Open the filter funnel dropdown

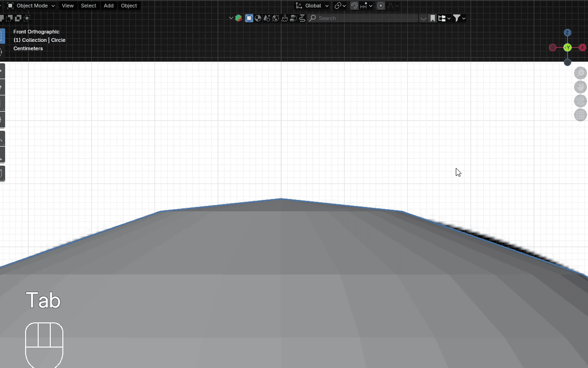pos(459,18)
